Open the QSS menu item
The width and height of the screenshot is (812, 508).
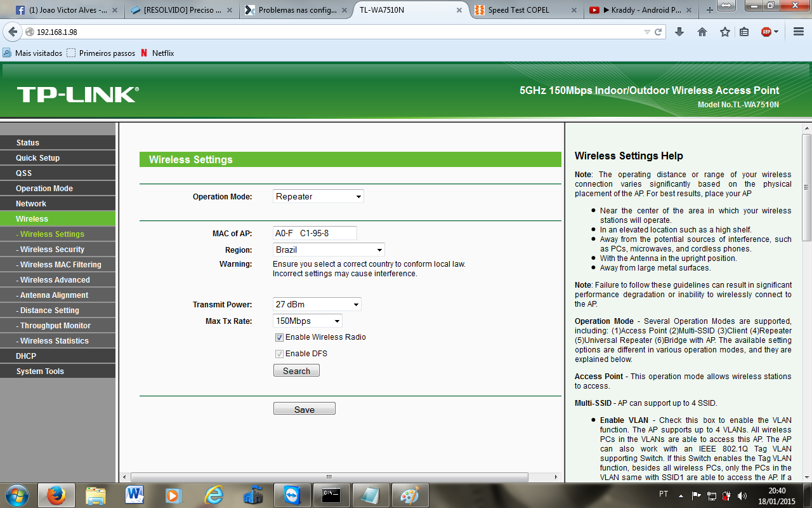58,173
